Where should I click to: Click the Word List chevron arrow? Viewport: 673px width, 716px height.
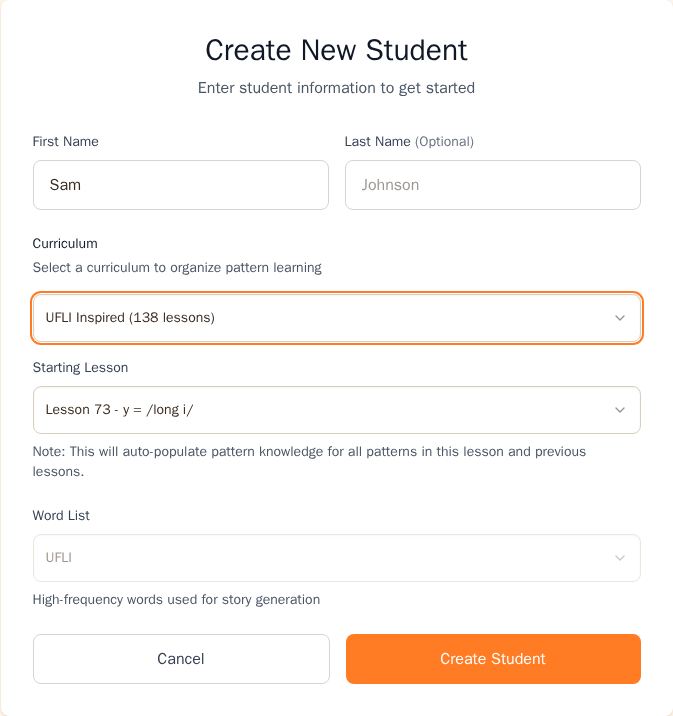pyautogui.click(x=620, y=558)
